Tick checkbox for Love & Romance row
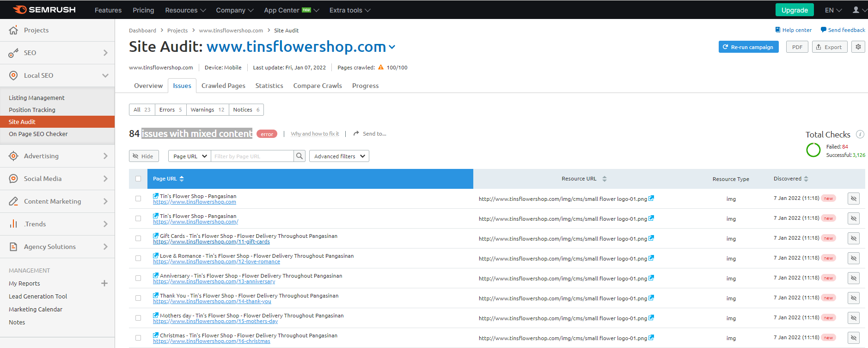This screenshot has height=348, width=868. point(138,258)
